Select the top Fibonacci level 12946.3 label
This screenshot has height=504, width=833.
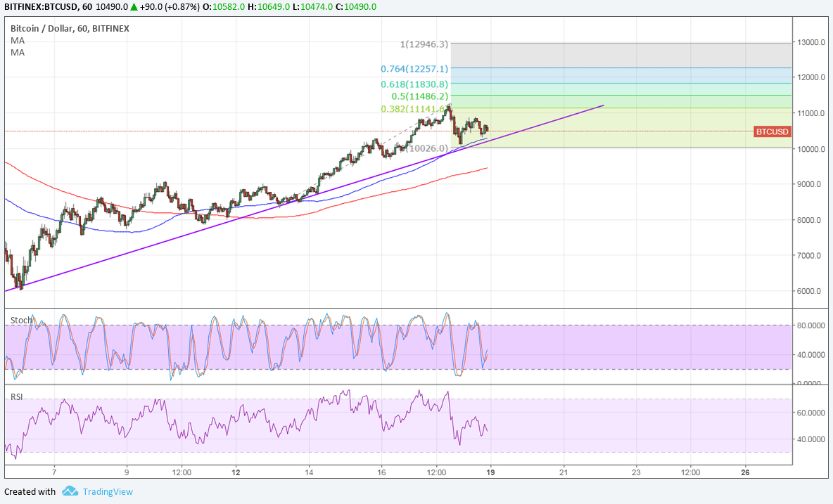tap(424, 44)
